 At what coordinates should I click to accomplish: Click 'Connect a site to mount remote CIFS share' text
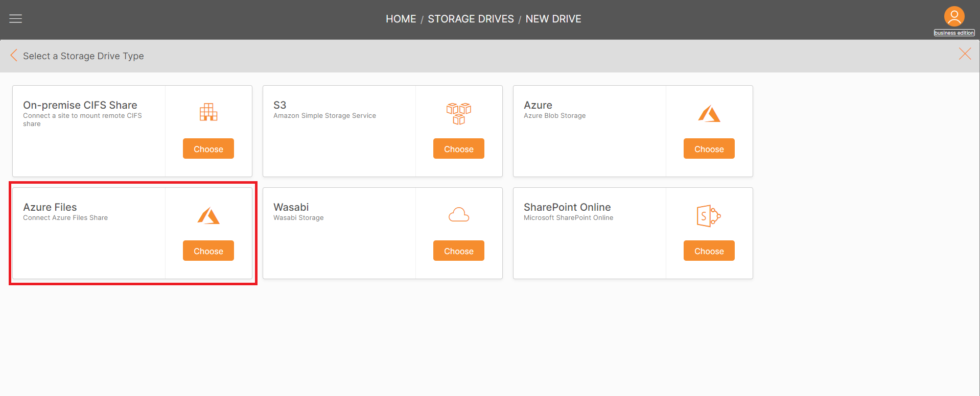click(x=82, y=120)
